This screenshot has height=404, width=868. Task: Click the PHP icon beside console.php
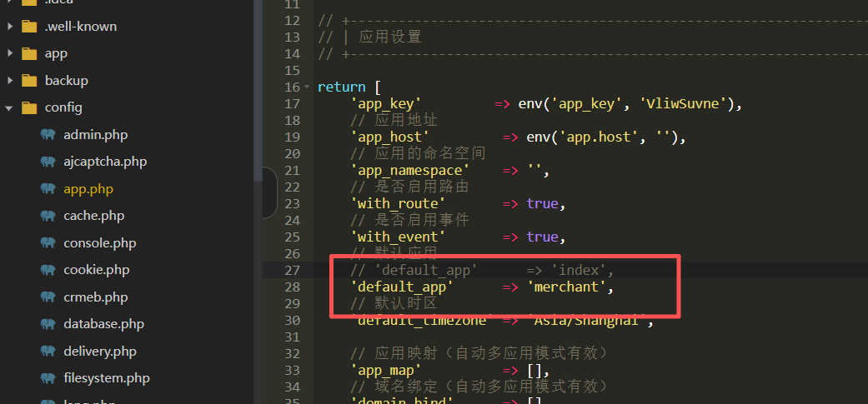(x=48, y=243)
